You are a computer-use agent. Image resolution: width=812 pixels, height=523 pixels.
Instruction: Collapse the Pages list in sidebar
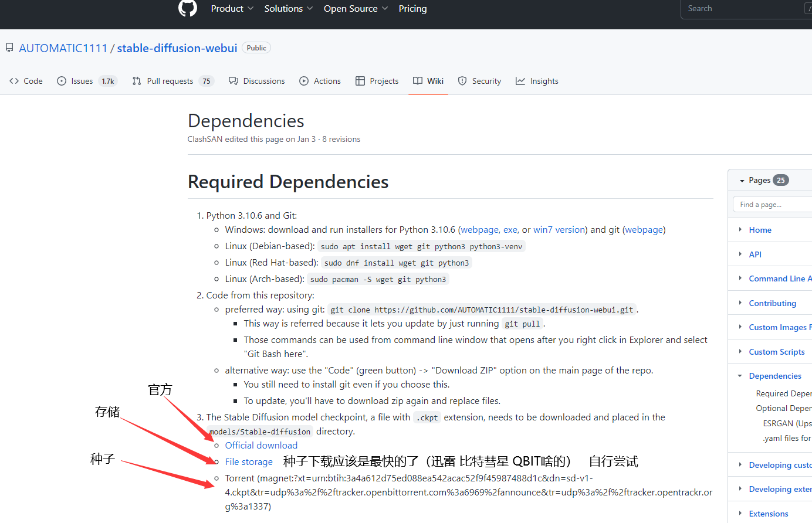742,181
